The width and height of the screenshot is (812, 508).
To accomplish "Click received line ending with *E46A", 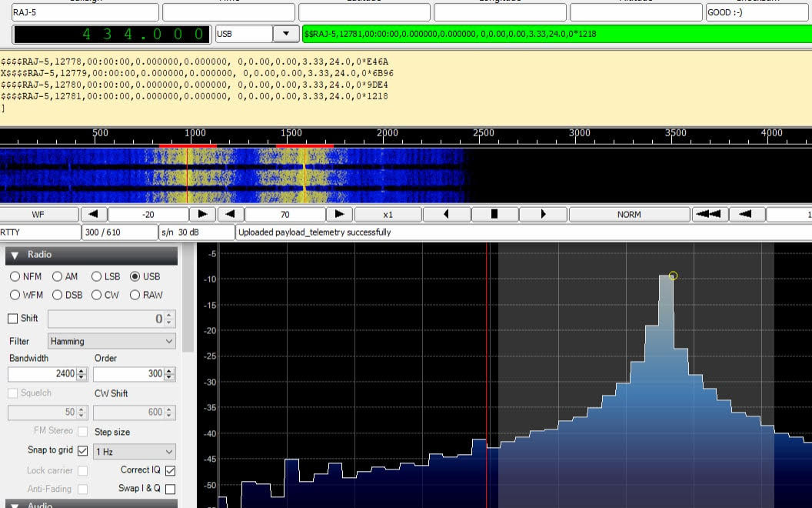I will click(195, 62).
